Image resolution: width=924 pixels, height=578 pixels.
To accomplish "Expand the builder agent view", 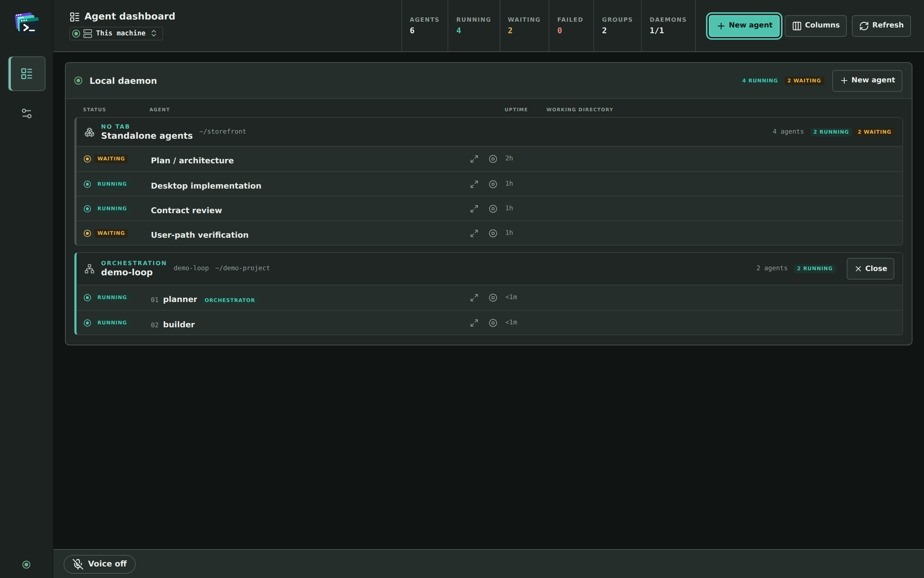I will pyautogui.click(x=474, y=323).
